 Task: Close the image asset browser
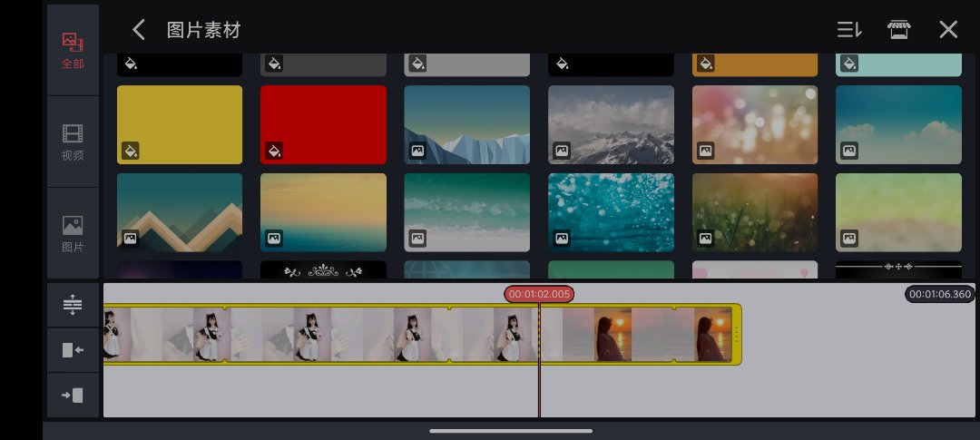(x=948, y=30)
